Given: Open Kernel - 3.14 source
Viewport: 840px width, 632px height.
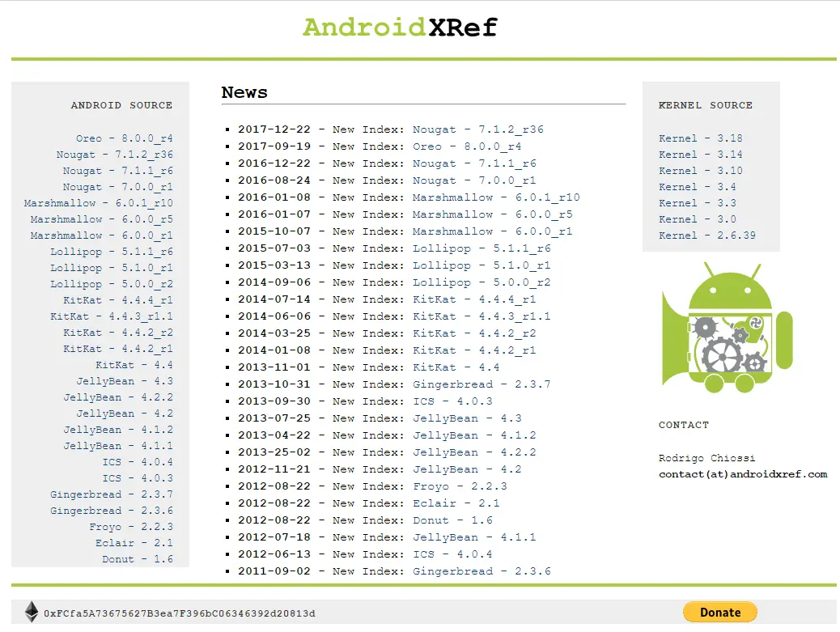Looking at the screenshot, I should [x=700, y=155].
